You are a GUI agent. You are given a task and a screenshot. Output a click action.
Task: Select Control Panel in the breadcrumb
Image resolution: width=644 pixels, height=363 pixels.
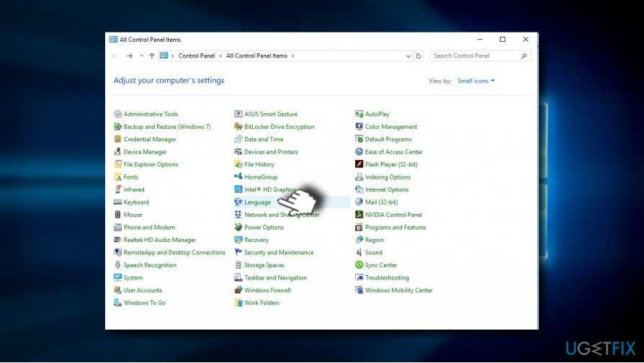pyautogui.click(x=196, y=56)
